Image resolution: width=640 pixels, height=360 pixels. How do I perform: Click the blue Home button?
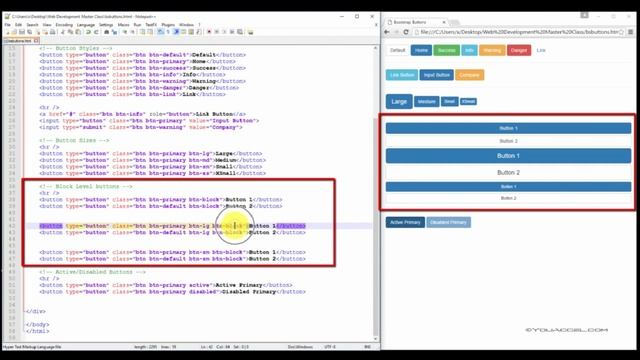[x=421, y=50]
